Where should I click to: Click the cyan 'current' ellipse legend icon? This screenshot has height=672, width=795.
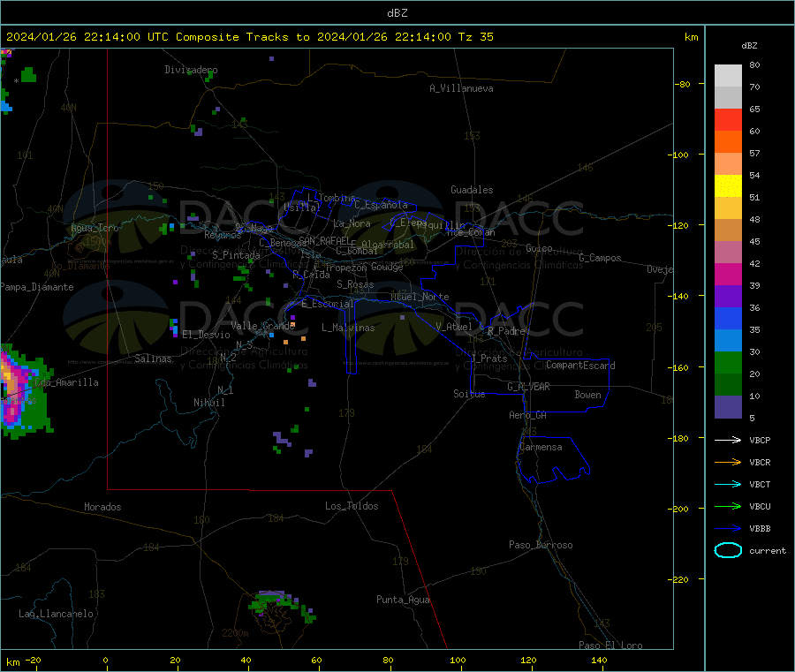click(728, 550)
